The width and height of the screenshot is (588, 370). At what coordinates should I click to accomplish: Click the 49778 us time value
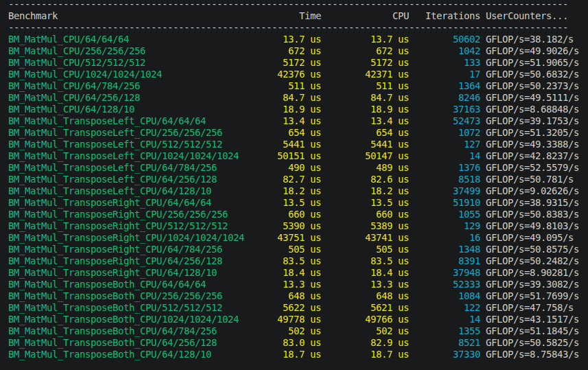299,319
